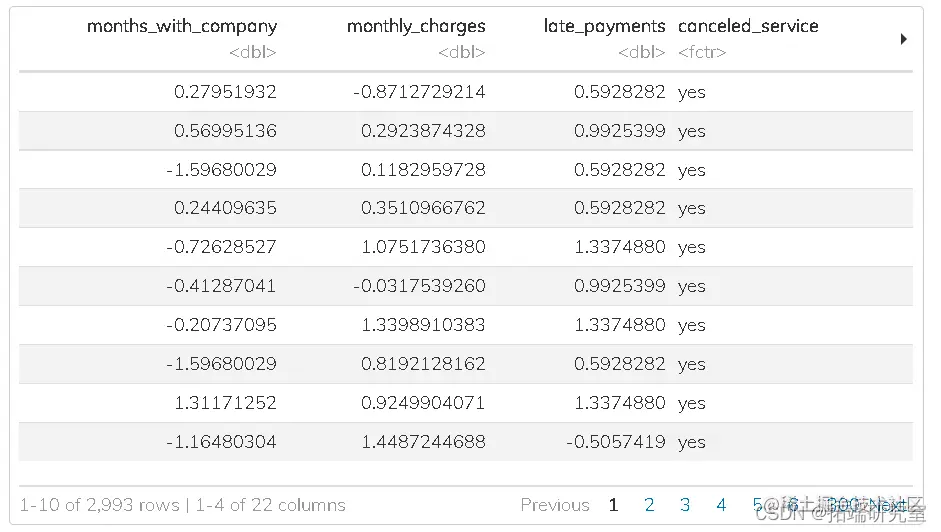
Task: Click the late_payments column header
Action: pos(604,26)
